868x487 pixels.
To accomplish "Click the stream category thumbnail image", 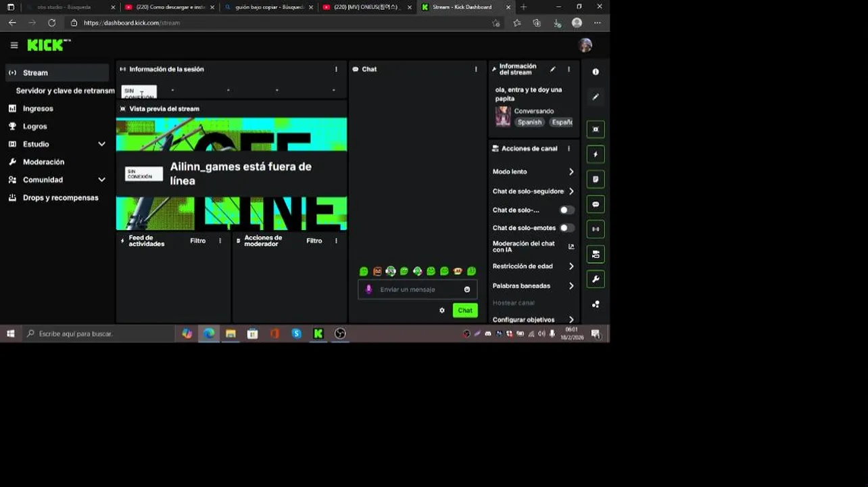I will pos(503,116).
